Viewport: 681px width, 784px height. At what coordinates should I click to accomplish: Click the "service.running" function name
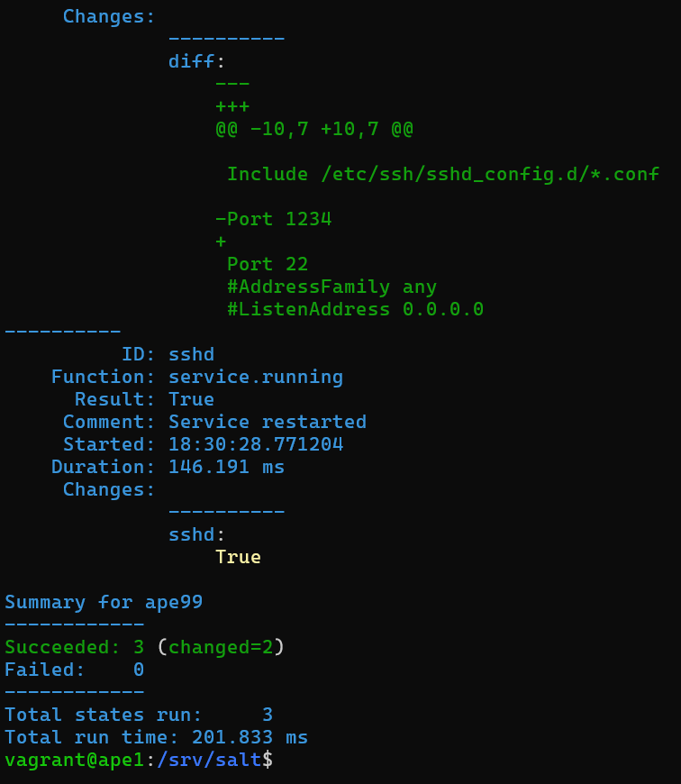(256, 377)
